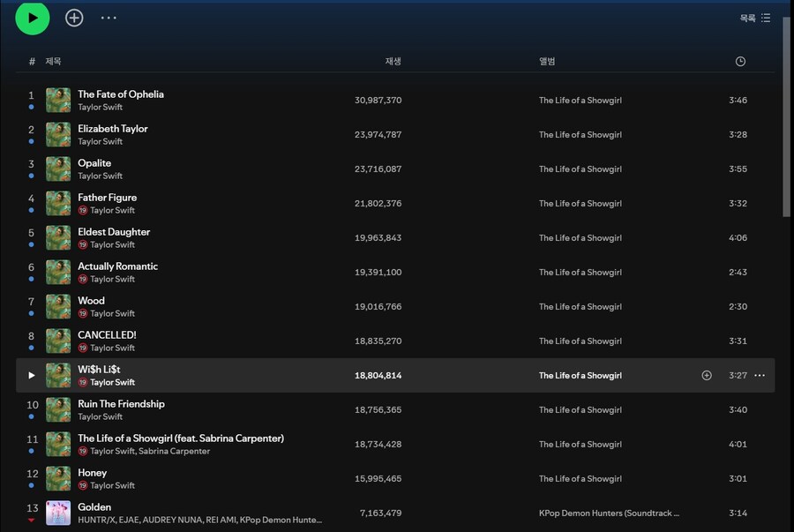
Task: Select the Honey track title
Action: coord(92,473)
